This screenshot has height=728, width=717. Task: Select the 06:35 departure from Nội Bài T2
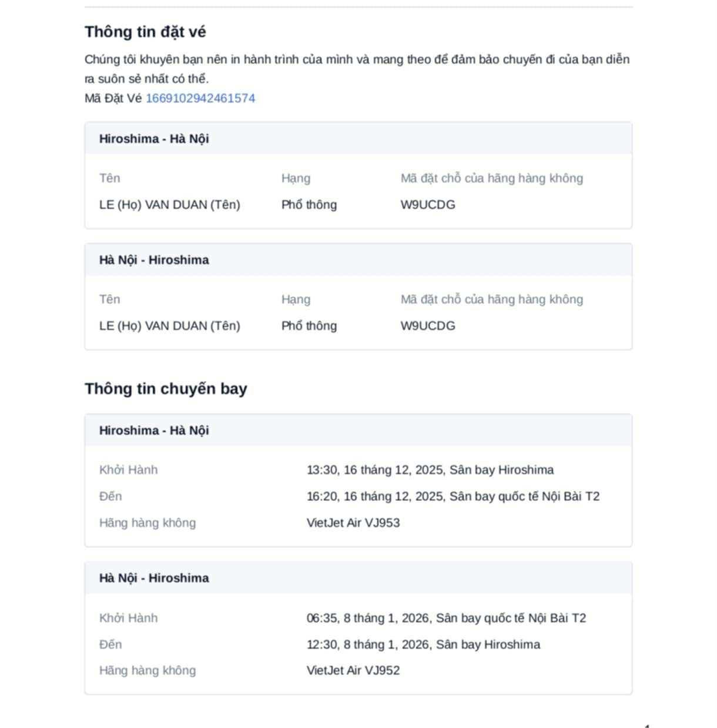446,618
